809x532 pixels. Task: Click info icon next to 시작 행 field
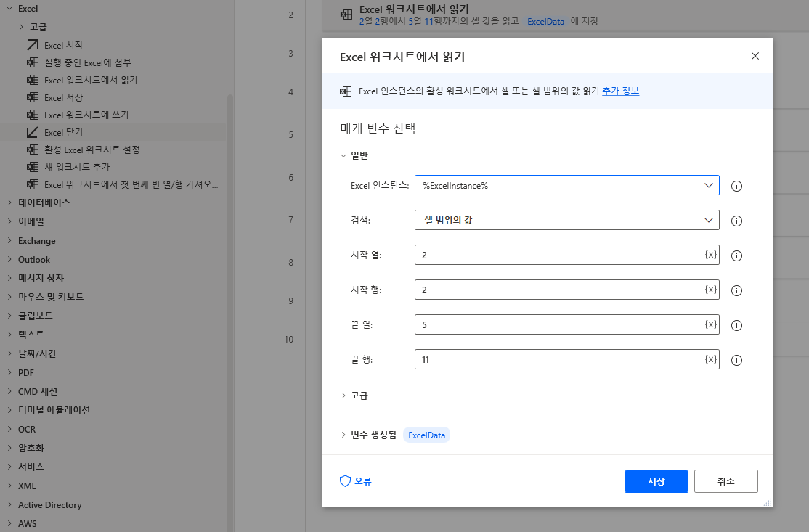click(736, 290)
